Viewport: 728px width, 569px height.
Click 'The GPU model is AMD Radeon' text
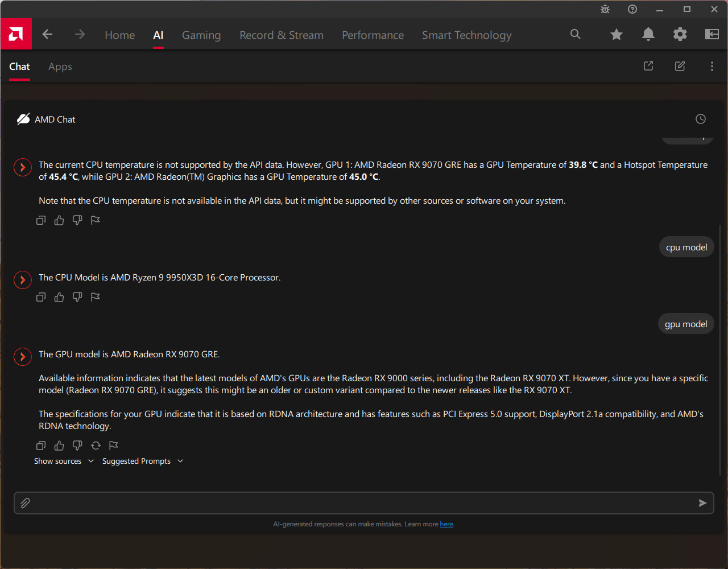101,354
